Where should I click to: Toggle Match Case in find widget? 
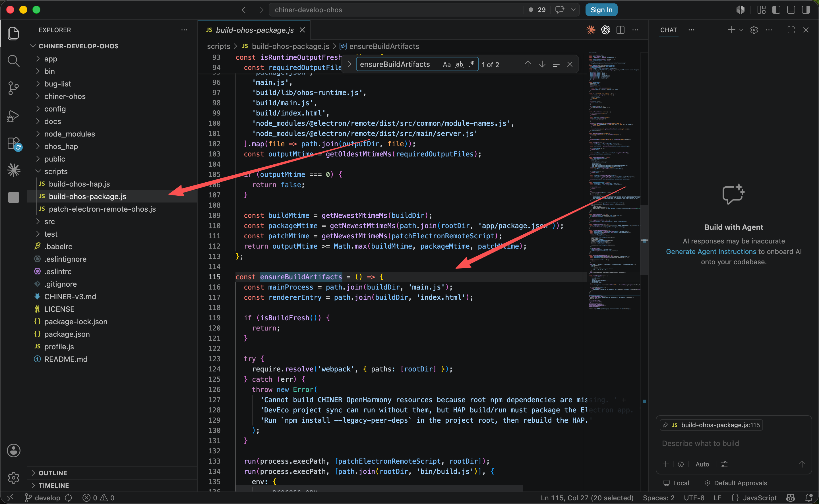pos(447,64)
